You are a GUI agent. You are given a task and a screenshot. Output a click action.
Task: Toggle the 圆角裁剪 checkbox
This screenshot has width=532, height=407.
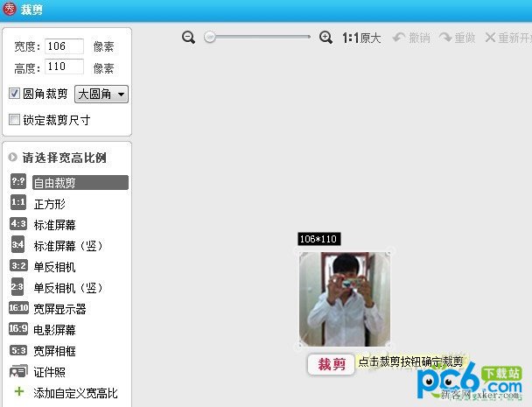coord(14,94)
